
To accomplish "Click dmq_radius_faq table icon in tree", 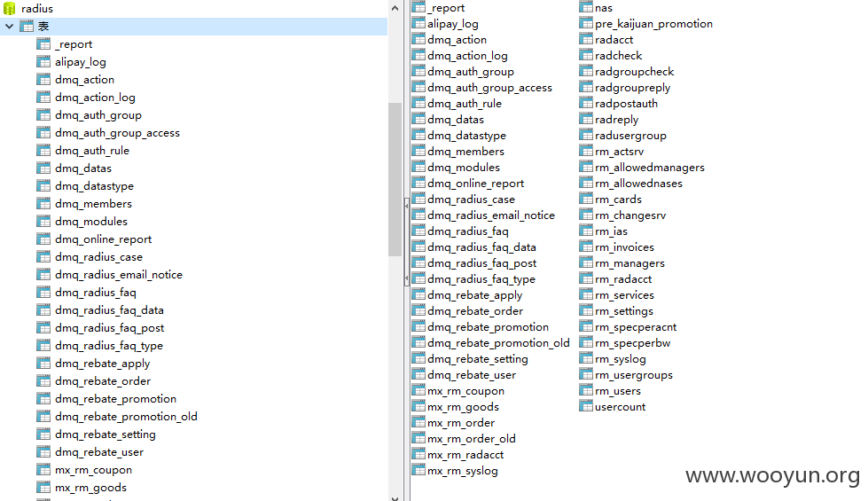I will (x=43, y=292).
